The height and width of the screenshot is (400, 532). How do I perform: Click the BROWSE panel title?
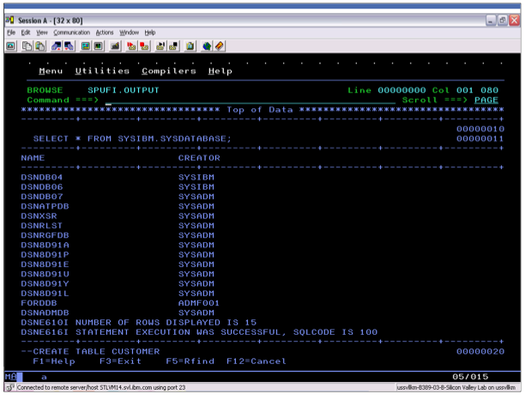[45, 90]
